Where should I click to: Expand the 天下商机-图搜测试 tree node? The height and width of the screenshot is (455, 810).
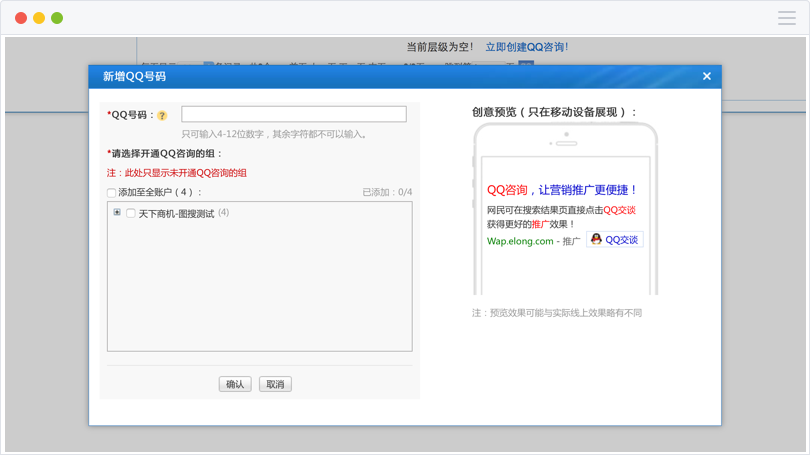pos(117,212)
